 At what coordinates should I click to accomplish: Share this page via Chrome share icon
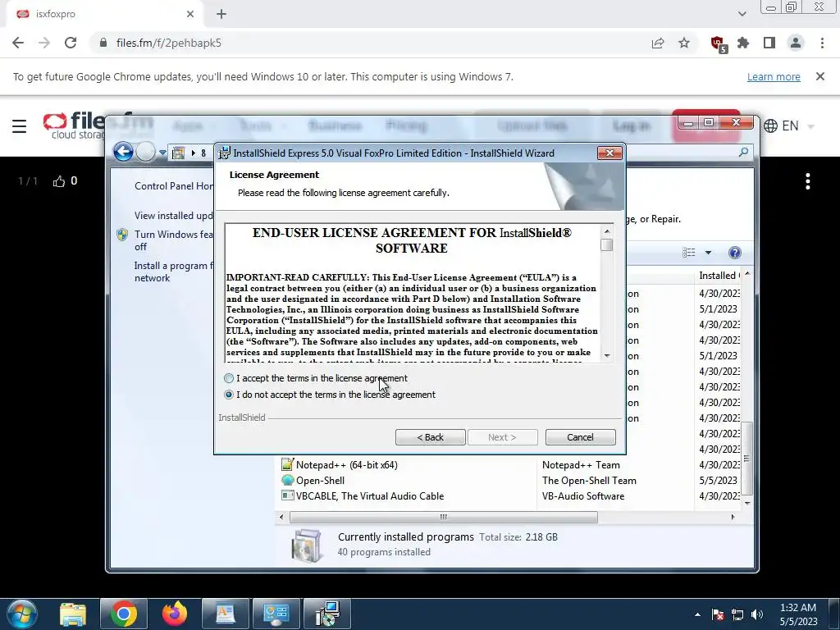click(658, 43)
